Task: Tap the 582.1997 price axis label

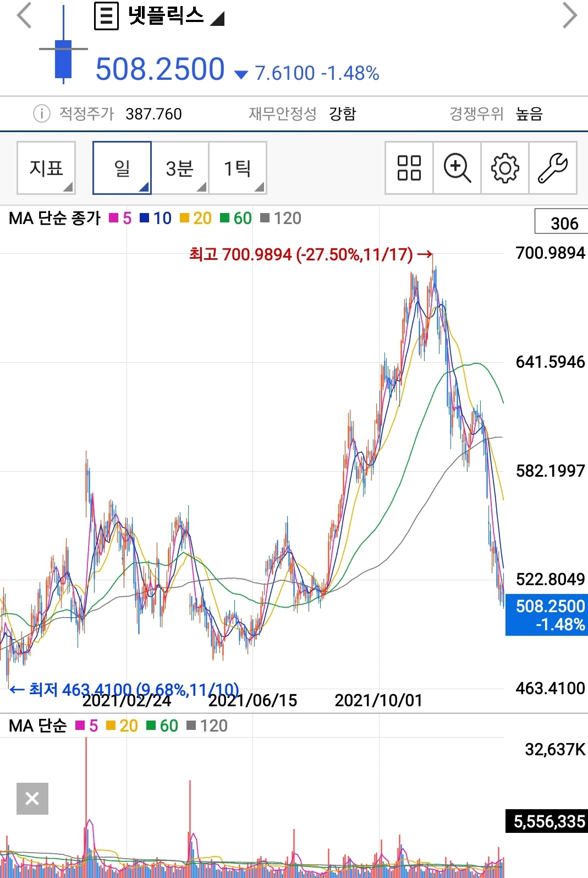Action: pos(550,471)
